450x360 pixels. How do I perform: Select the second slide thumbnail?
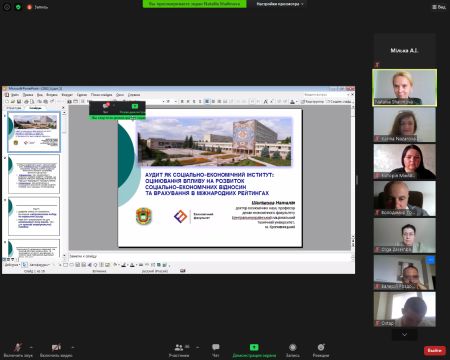pos(34,174)
